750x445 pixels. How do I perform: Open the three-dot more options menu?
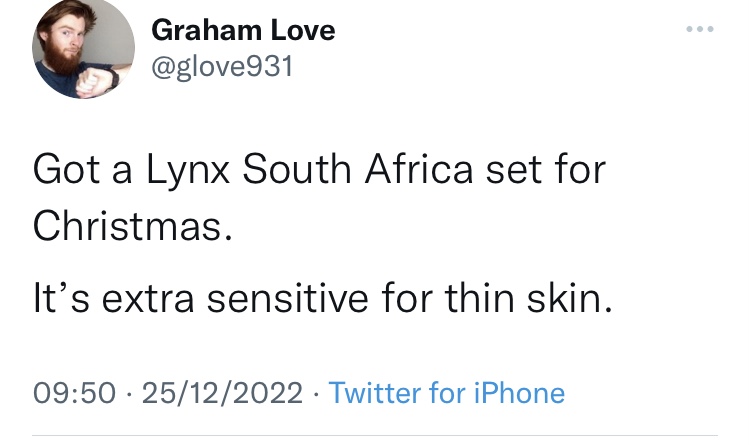700,29
